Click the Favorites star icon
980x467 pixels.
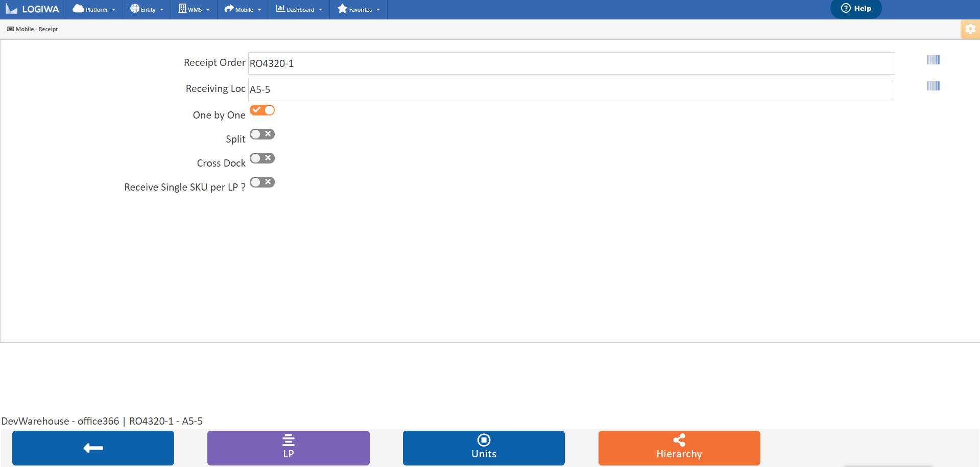point(342,9)
